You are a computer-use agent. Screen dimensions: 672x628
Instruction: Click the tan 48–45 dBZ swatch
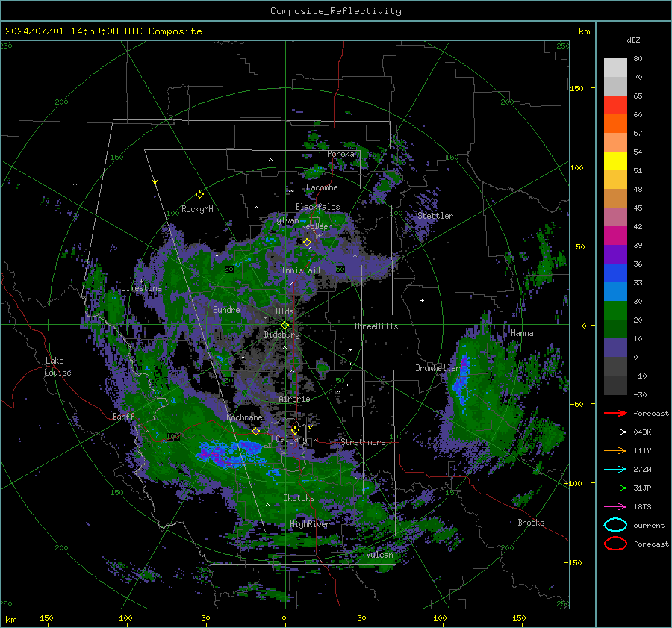pos(615,199)
